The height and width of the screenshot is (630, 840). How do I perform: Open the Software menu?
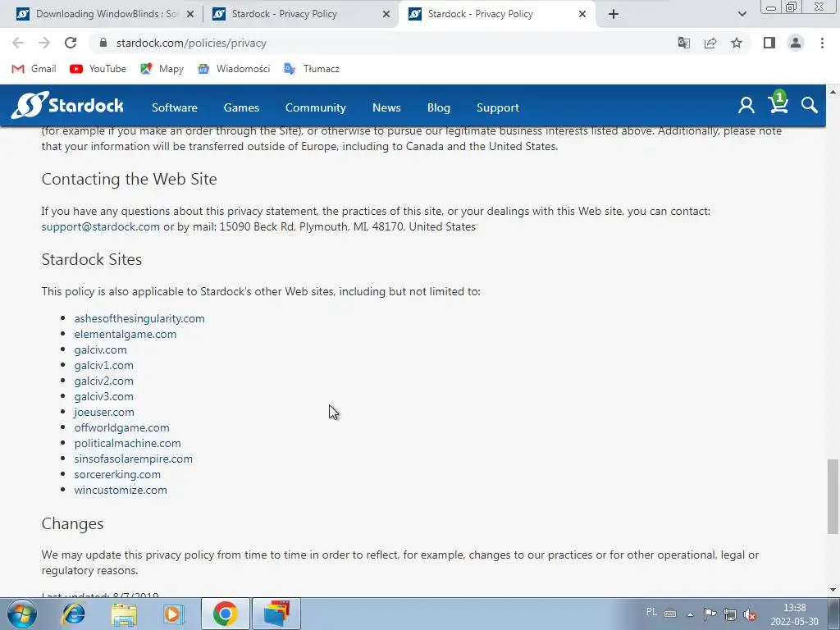(175, 107)
